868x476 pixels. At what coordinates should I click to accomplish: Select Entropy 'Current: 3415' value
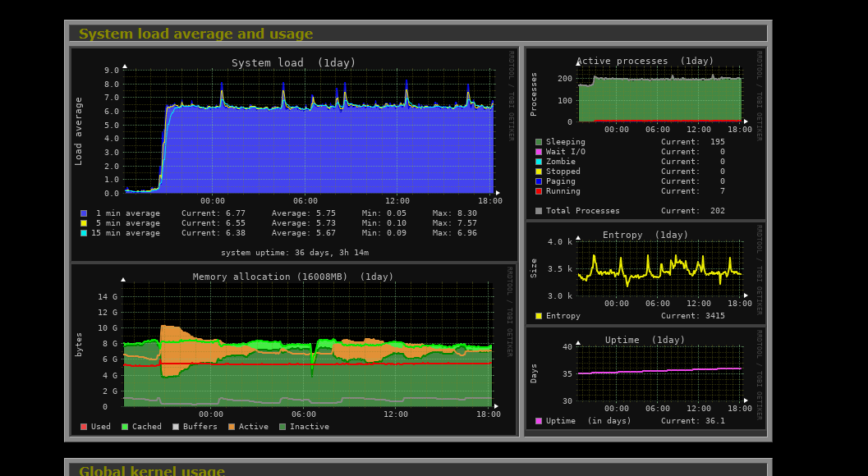tap(692, 316)
